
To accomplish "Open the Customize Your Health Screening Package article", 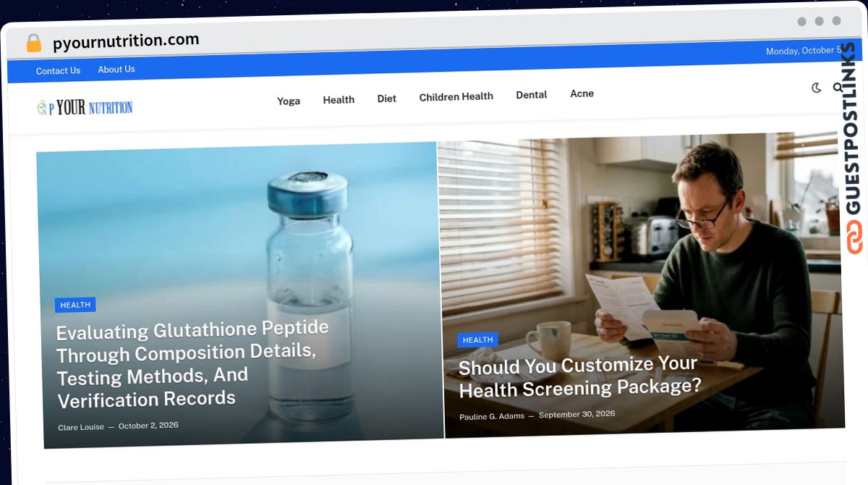I will 579,377.
